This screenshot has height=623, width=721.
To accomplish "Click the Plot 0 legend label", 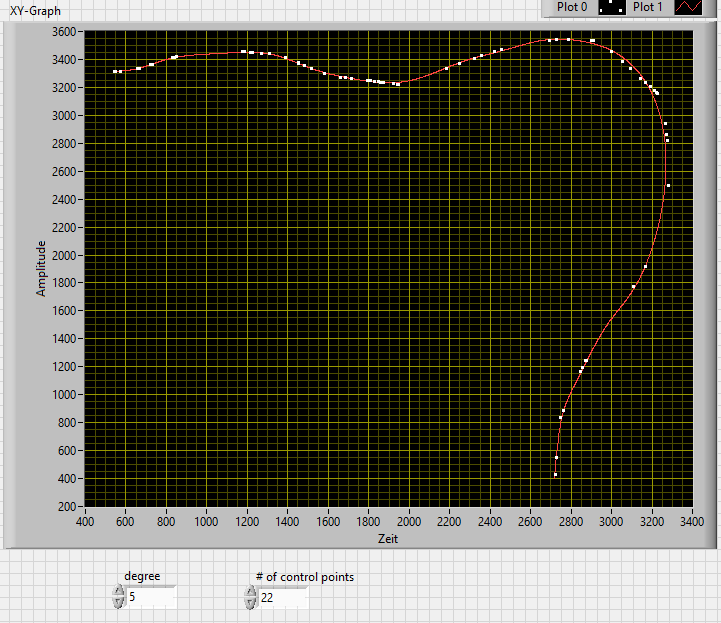I will (x=572, y=7).
